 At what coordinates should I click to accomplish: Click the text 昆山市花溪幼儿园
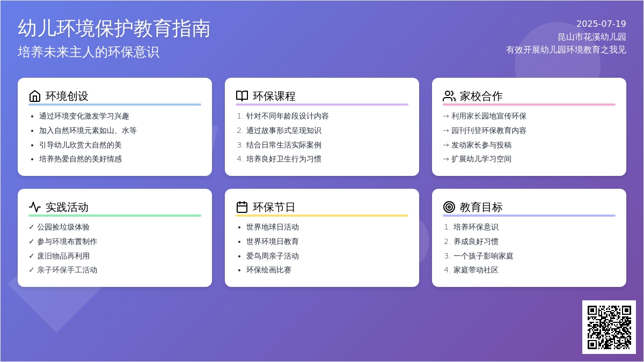click(x=592, y=37)
